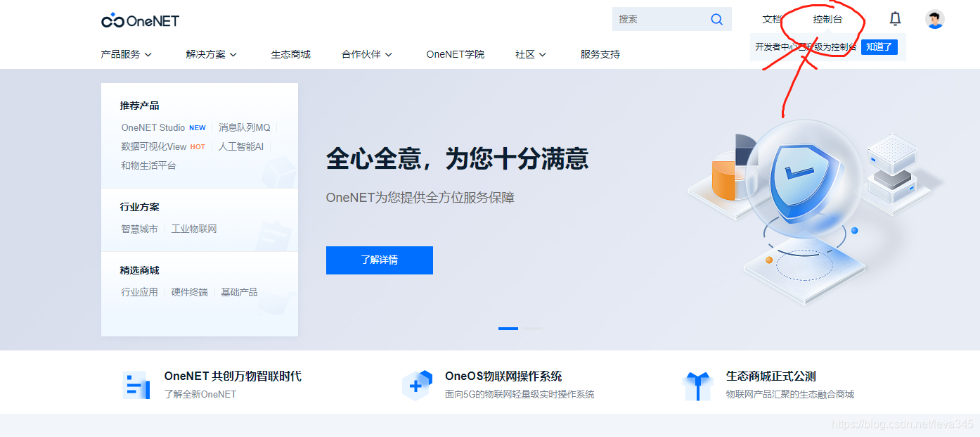Image resolution: width=980 pixels, height=437 pixels.
Task: Open 生态商城正式公测 headline
Action: tap(771, 376)
